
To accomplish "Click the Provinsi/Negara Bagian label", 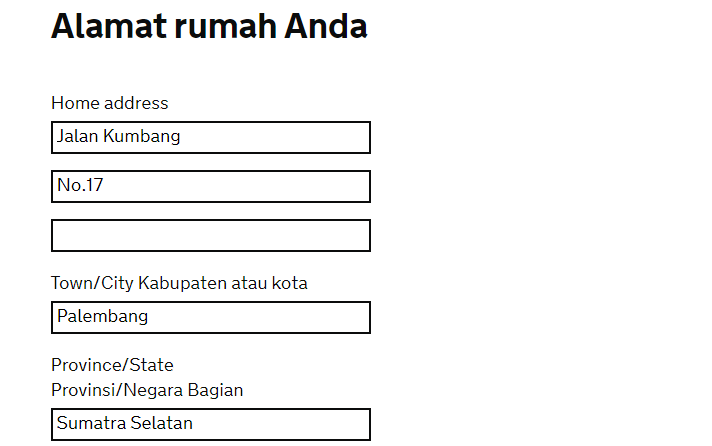I will pyautogui.click(x=147, y=390).
